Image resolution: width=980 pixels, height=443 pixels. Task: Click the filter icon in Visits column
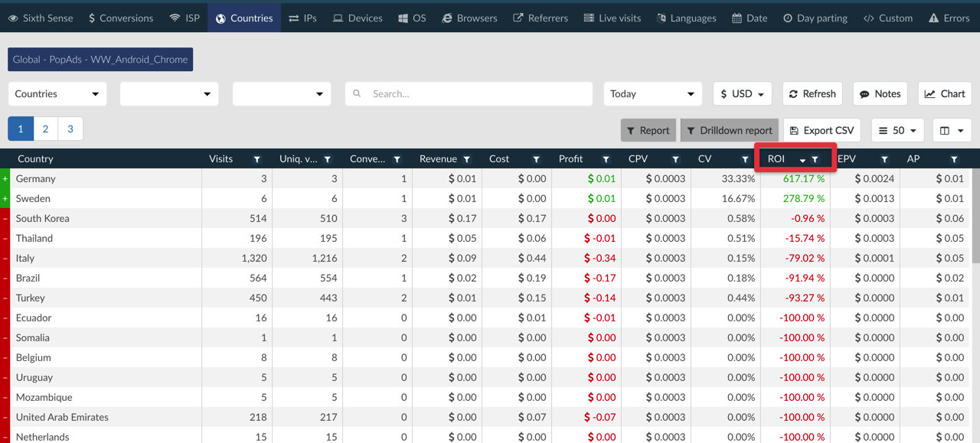pos(257,159)
